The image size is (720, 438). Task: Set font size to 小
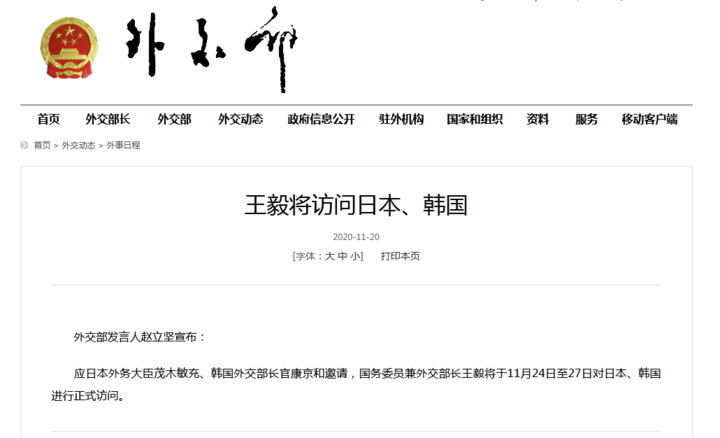pos(355,256)
